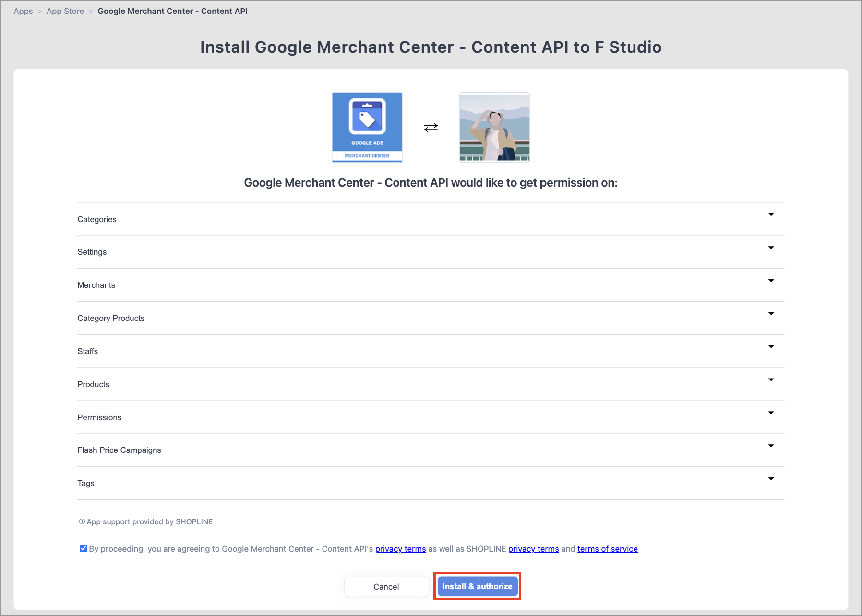
Task: Open the app's privacy terms link
Action: tap(401, 549)
